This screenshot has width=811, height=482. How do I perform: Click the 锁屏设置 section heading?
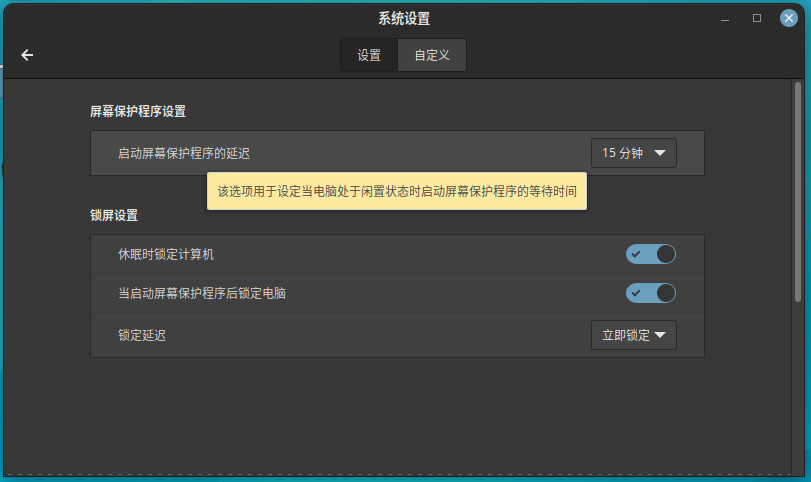(114, 215)
